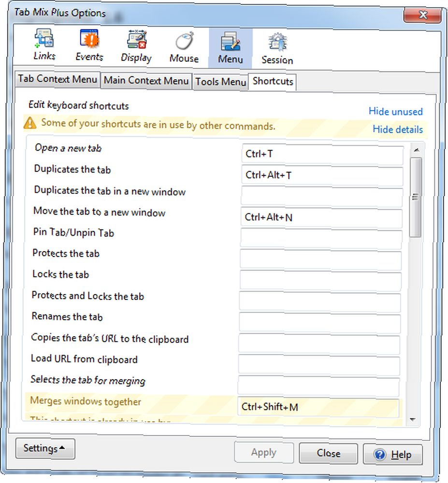The image size is (448, 483).
Task: Edit the Ctrl+Alt+N shortcut field
Action: coord(322,217)
